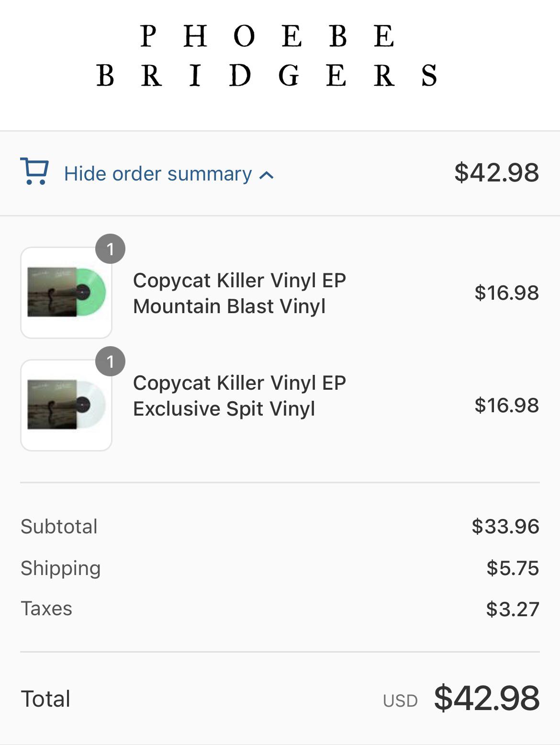Click quantity badge on the Exclusive Spit vinyl
The height and width of the screenshot is (745, 560).
110,361
